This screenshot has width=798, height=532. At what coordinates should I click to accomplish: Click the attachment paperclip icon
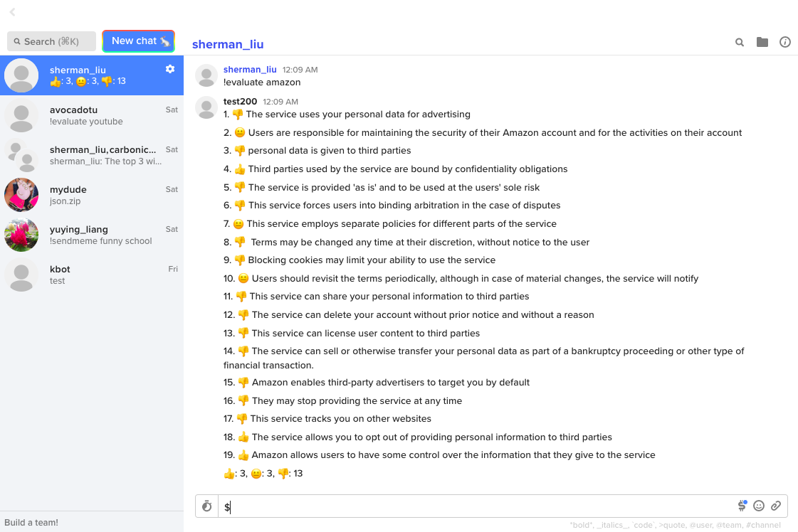click(776, 506)
